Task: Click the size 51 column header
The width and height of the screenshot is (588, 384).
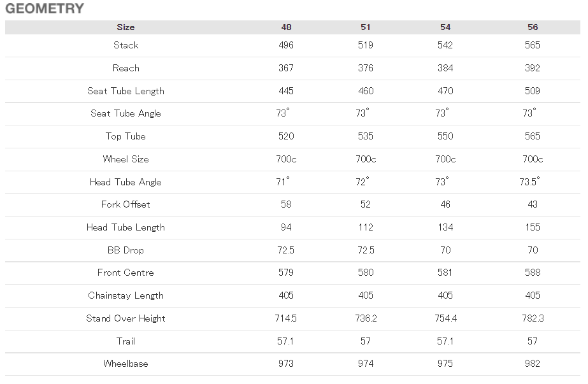Action: tap(366, 27)
